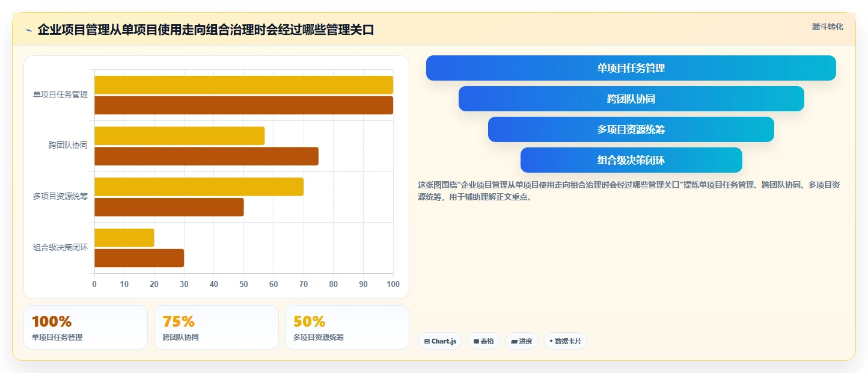Image resolution: width=868 pixels, height=373 pixels.
Task: Click the yellow bar for 多项目资源统筹
Action: (199, 186)
